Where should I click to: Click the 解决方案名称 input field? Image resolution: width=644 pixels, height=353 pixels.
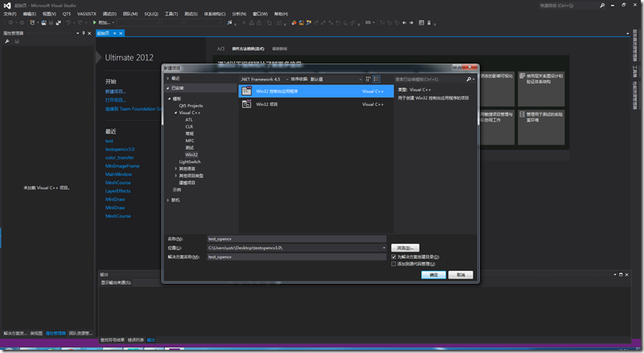point(296,257)
